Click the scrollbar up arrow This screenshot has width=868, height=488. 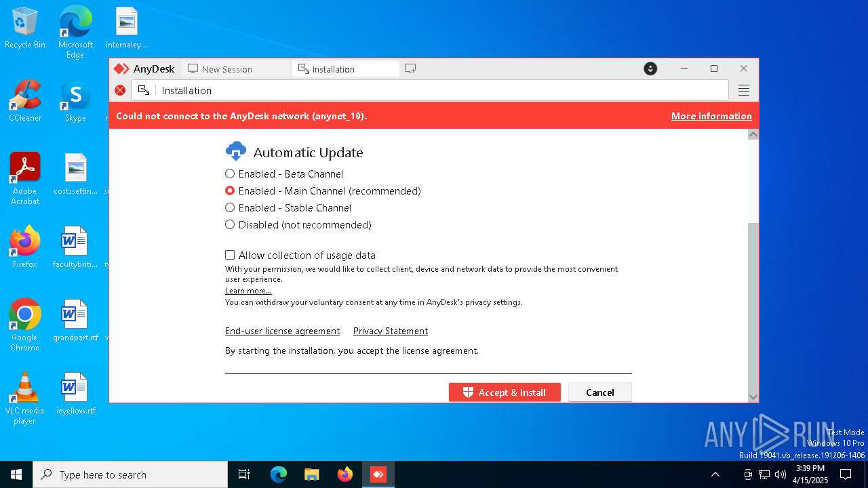click(753, 135)
